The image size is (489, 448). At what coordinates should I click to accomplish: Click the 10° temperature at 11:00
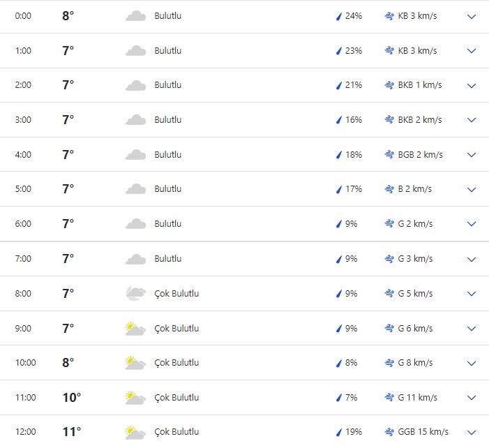[x=71, y=398]
